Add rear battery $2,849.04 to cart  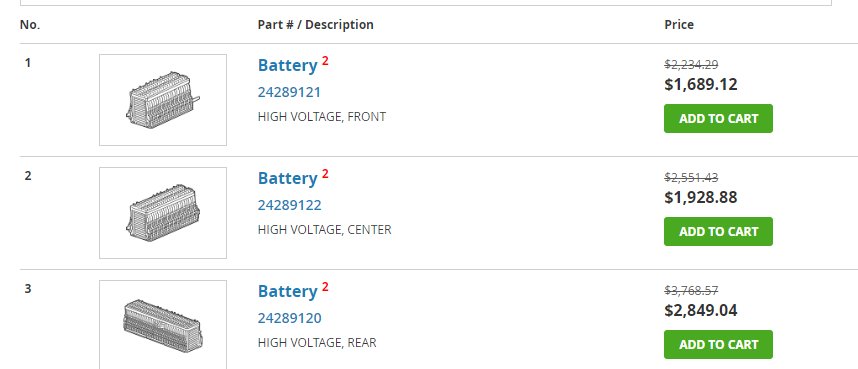(x=718, y=344)
